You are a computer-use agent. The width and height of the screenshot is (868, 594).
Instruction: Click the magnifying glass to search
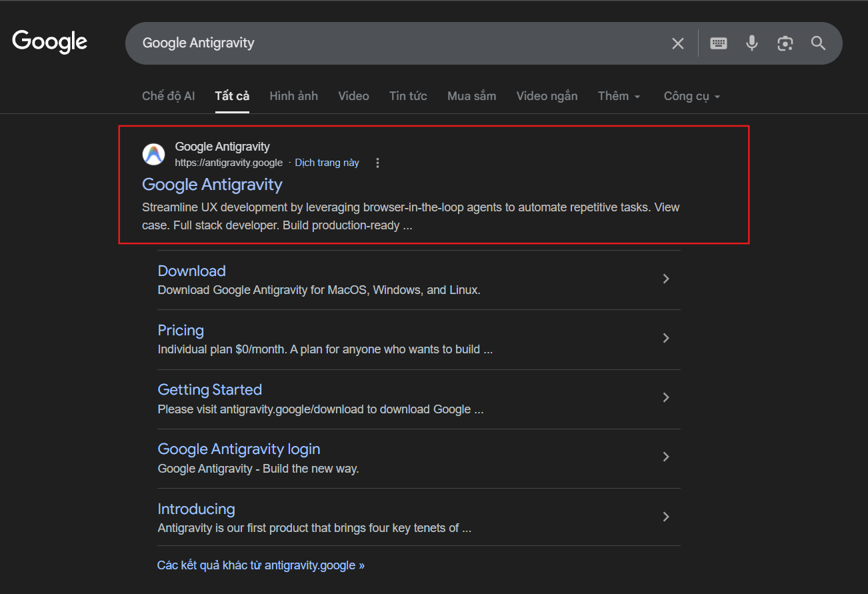pos(818,43)
